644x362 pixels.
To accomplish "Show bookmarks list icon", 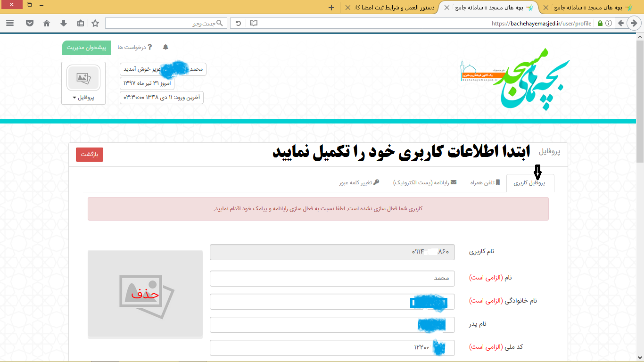I will pyautogui.click(x=80, y=23).
